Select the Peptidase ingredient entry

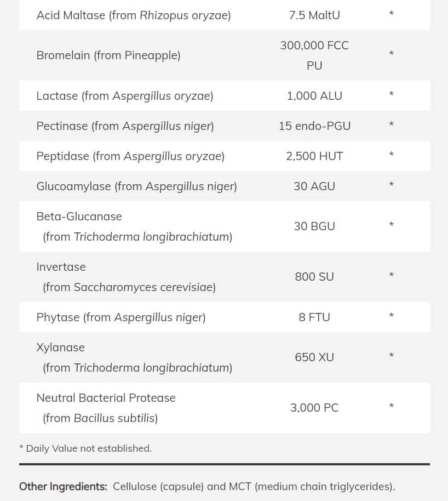[130, 156]
